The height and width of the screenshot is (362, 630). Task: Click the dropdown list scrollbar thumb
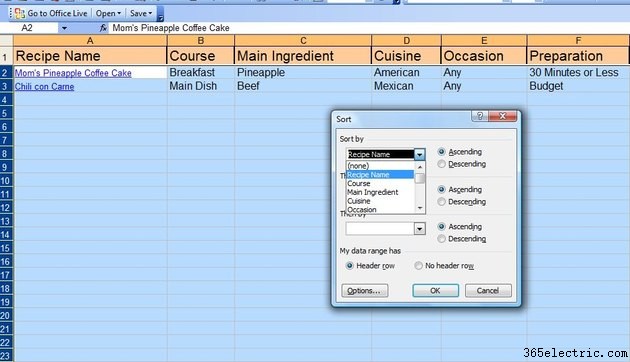pos(420,178)
